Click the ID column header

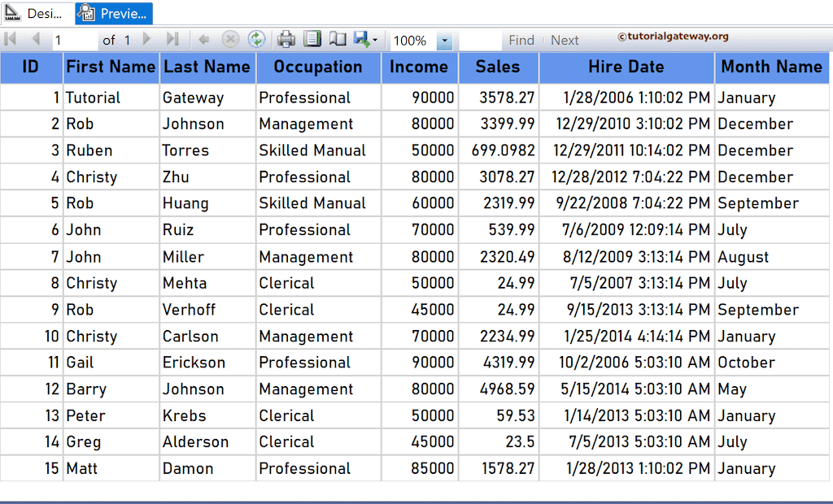(32, 67)
